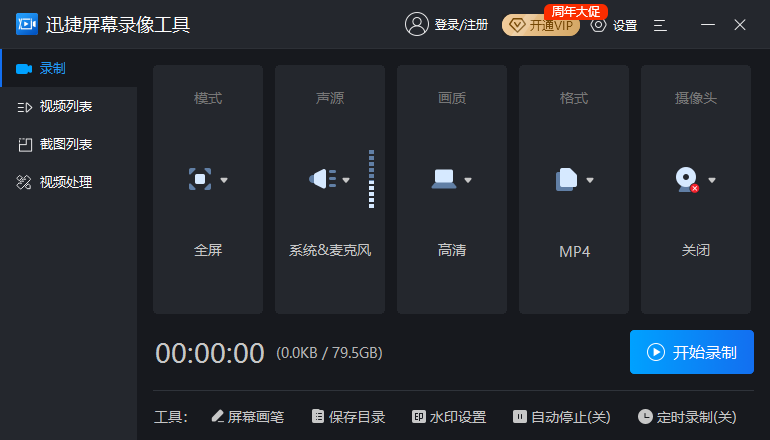770x440 pixels.
Task: Click the webcam disabled icon
Action: click(687, 180)
